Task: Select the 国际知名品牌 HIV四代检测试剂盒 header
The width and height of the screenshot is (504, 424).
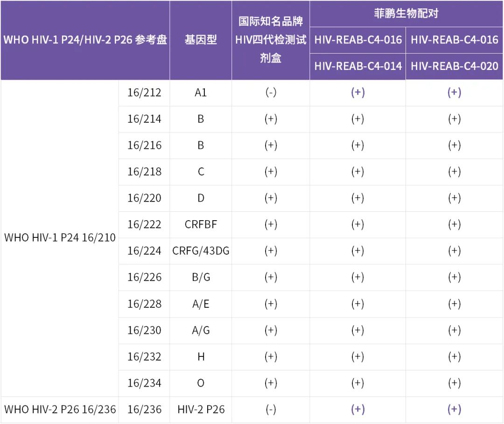Action: click(x=271, y=40)
